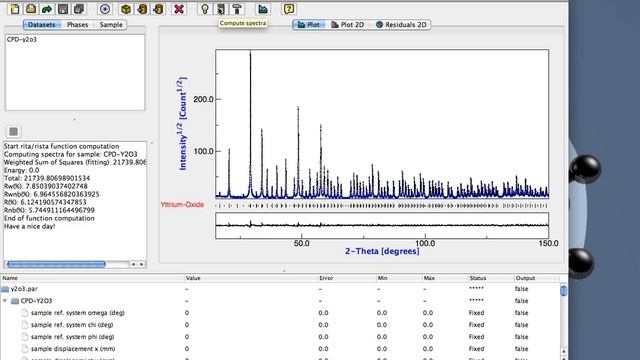640x360 pixels.
Task: Save the analysis with the floppy icon
Action: click(x=63, y=9)
